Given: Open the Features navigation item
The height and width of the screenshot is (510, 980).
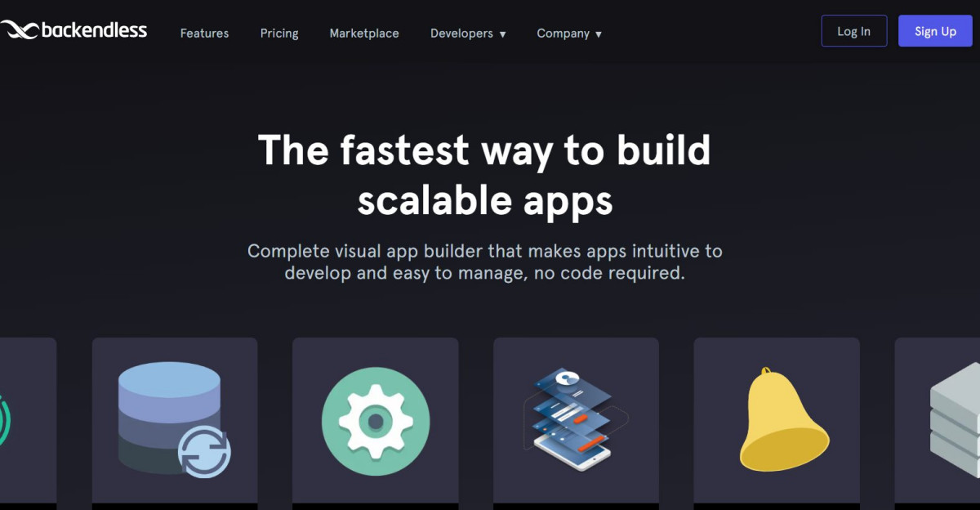Looking at the screenshot, I should tap(204, 34).
